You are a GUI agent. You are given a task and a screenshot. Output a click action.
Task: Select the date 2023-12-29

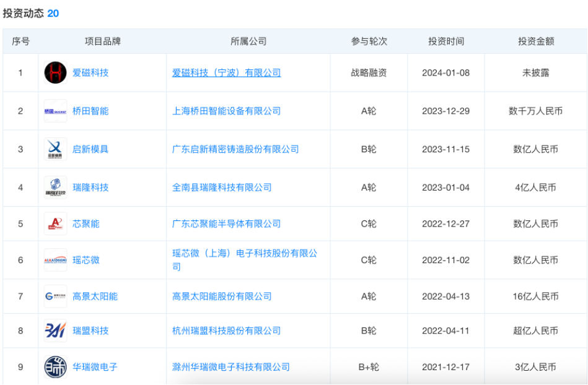tap(446, 111)
